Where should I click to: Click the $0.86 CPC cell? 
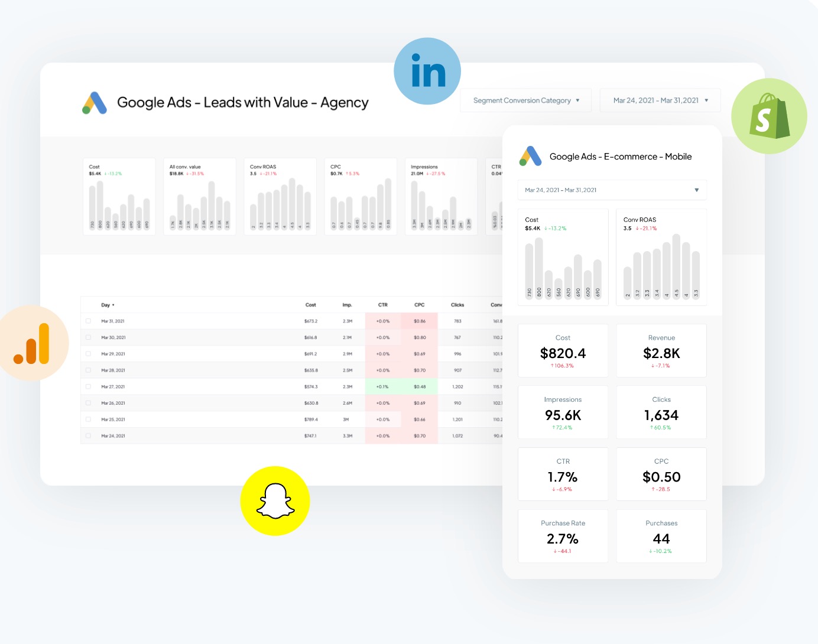click(420, 321)
